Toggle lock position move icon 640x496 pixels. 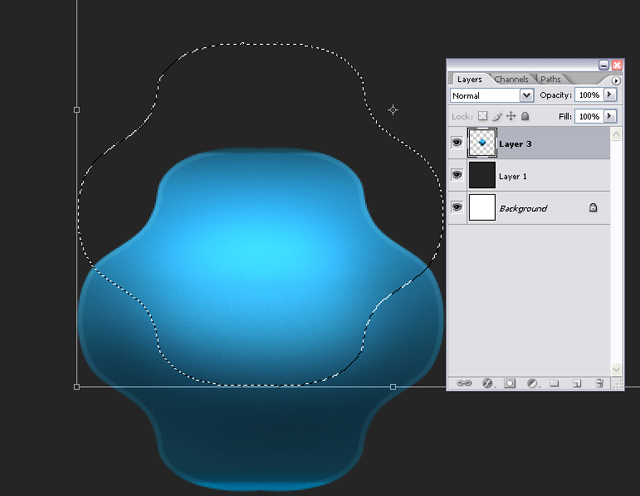pos(511,116)
